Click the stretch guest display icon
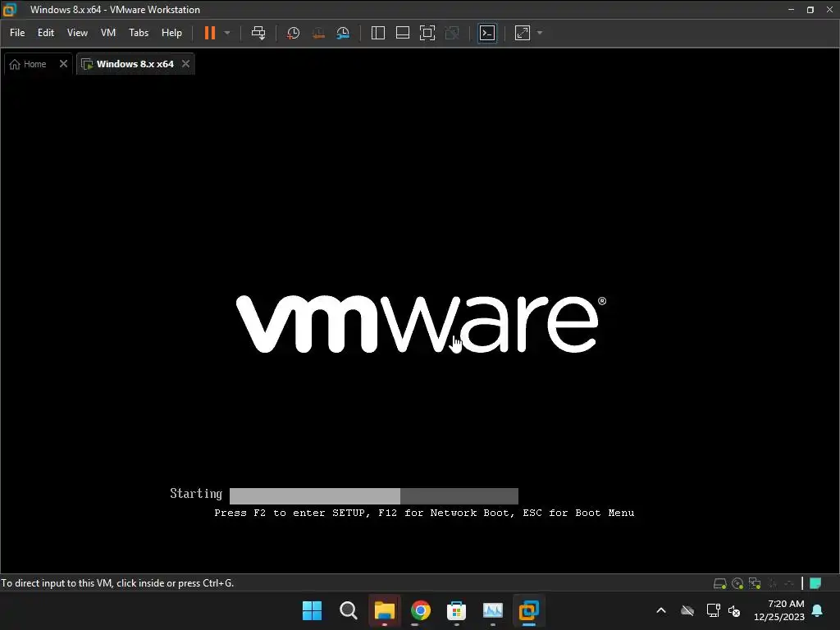This screenshot has height=630, width=840. [523, 33]
